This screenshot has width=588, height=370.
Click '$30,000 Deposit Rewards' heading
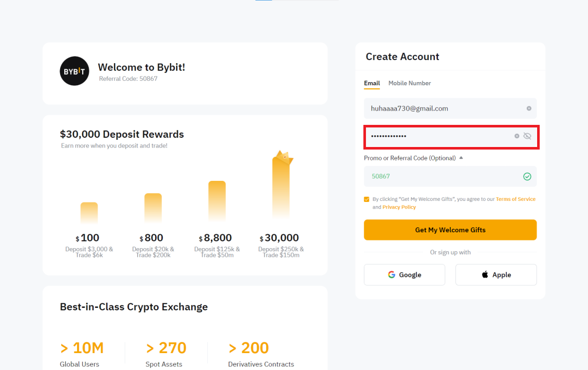(x=122, y=134)
